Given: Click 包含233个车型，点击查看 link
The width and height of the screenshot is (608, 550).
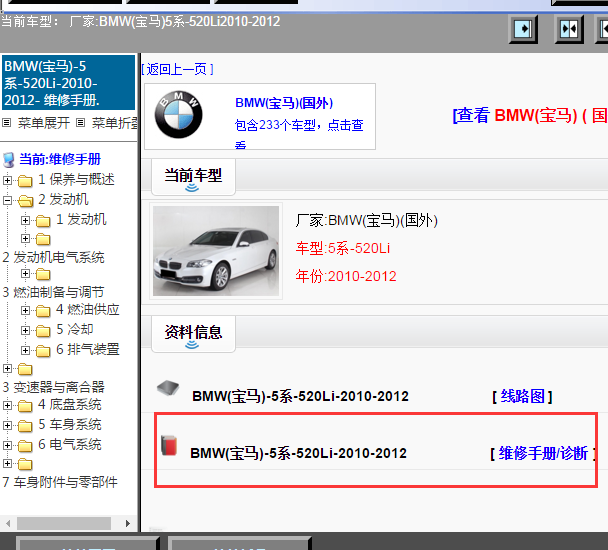Looking at the screenshot, I should point(299,133).
